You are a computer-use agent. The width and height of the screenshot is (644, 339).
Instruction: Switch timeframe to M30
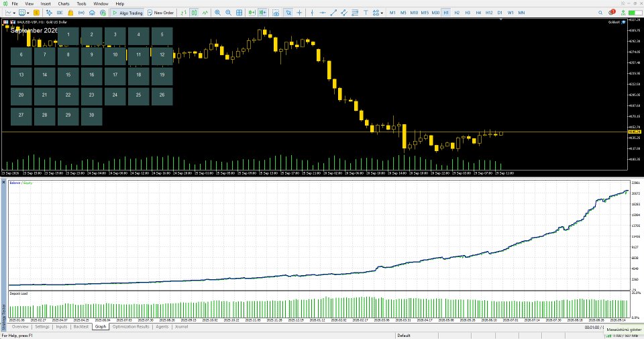point(435,13)
